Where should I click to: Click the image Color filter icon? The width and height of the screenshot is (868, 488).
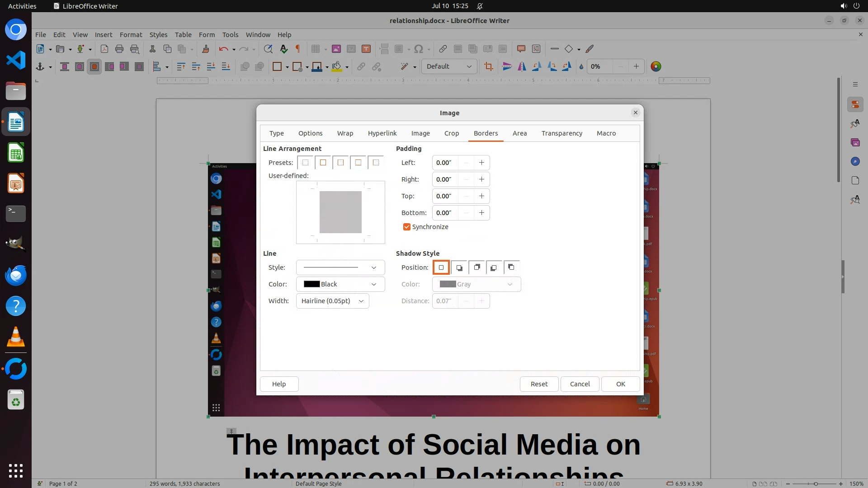[656, 66]
